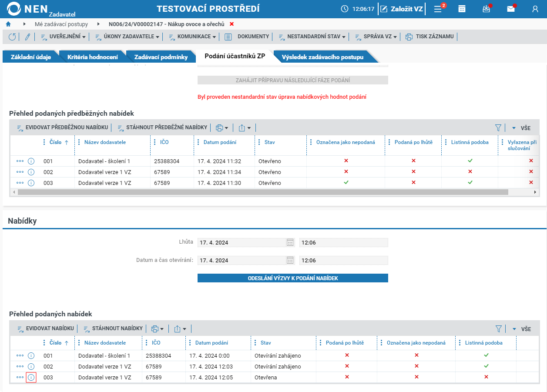Click the NEN logo
The height and width of the screenshot is (392, 547).
[x=41, y=10]
